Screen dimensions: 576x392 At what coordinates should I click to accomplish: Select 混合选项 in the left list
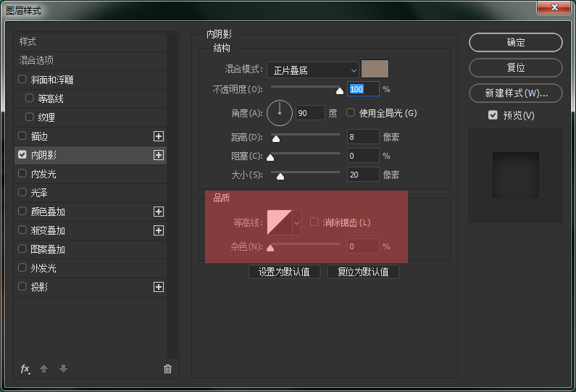point(36,60)
